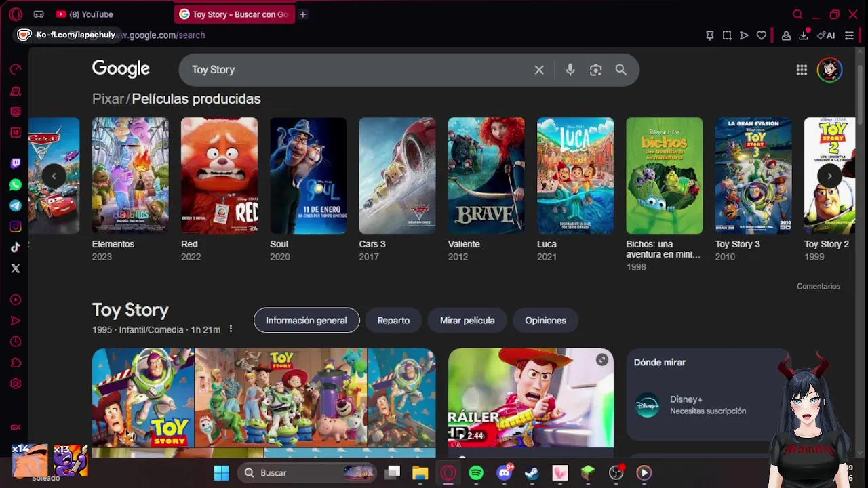Open the Google account avatar
This screenshot has width=868, height=488.
(829, 70)
